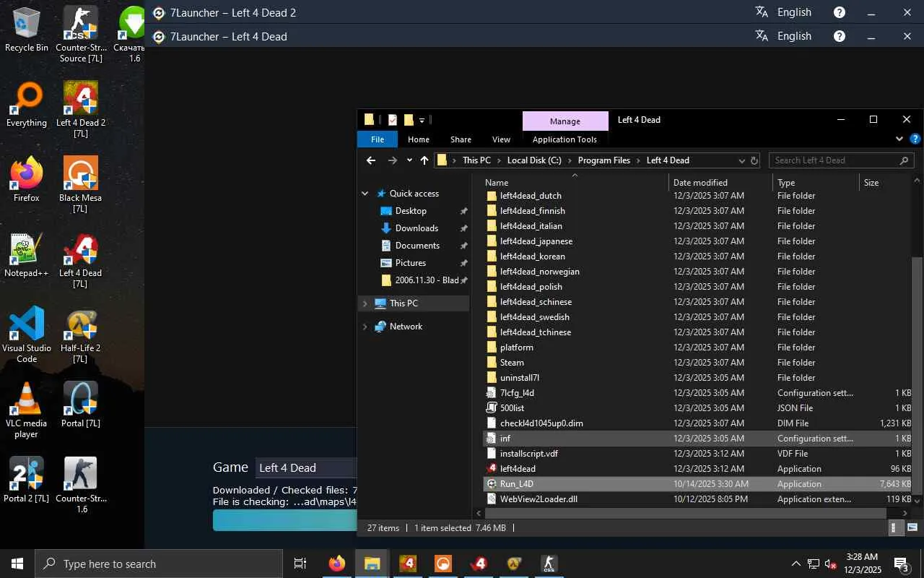Click the New folder icon in Explorer title bar
The image size is (924, 578).
click(409, 120)
